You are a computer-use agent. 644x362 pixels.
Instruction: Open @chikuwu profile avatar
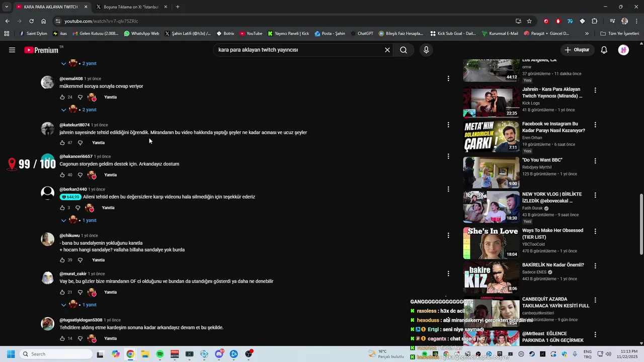47,239
